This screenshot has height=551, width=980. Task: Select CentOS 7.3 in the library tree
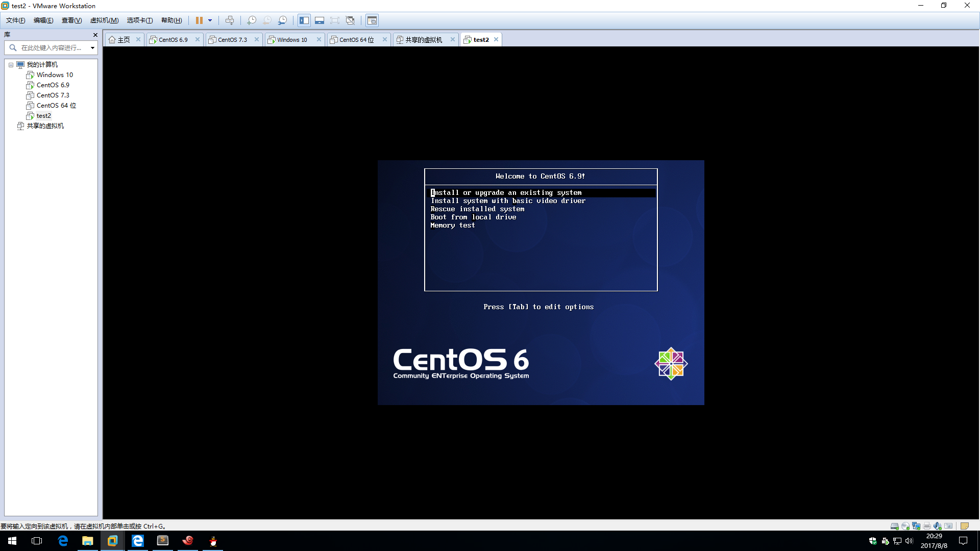(x=53, y=95)
